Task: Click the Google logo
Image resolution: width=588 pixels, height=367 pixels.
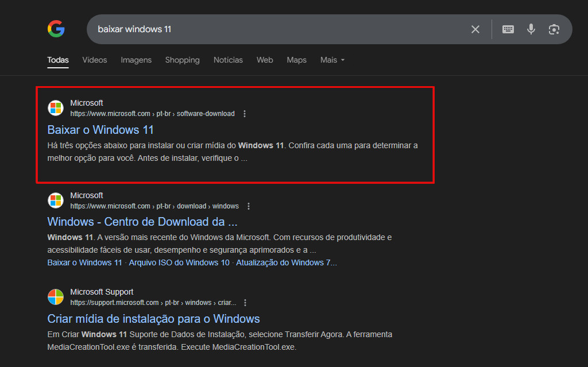Action: 56,29
